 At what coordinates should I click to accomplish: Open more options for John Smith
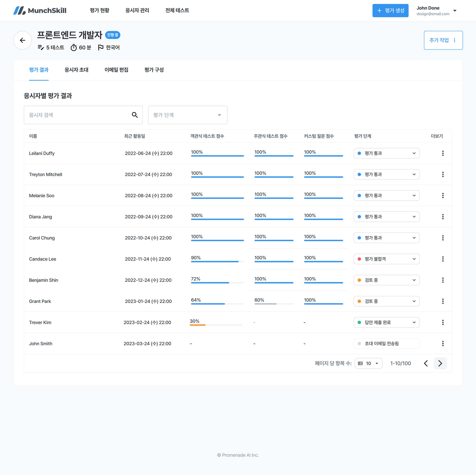click(443, 343)
